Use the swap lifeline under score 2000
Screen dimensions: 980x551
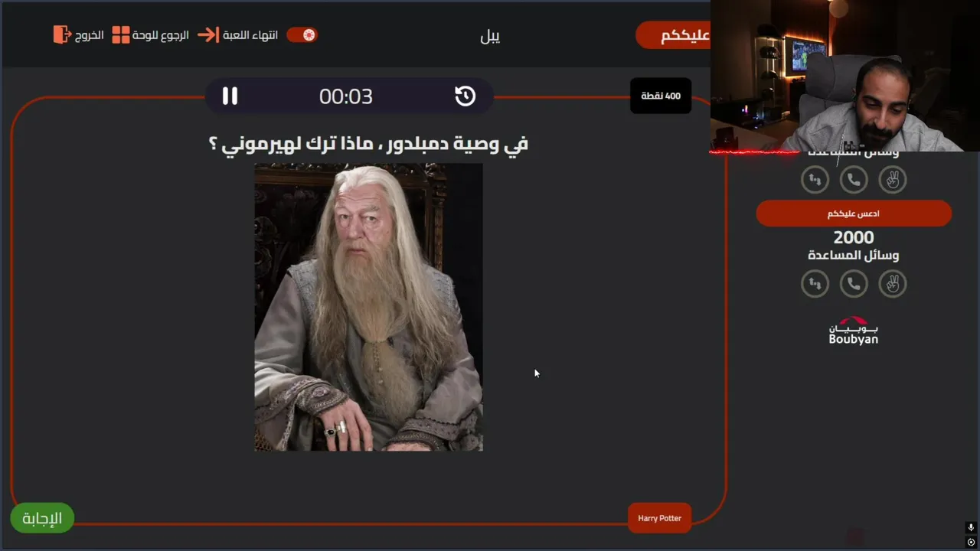point(815,284)
